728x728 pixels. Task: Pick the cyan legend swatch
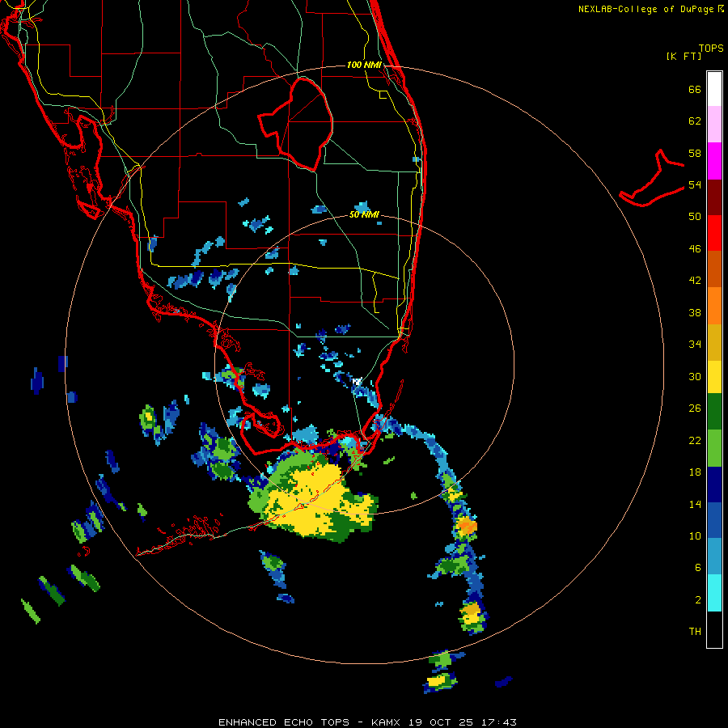[x=714, y=593]
